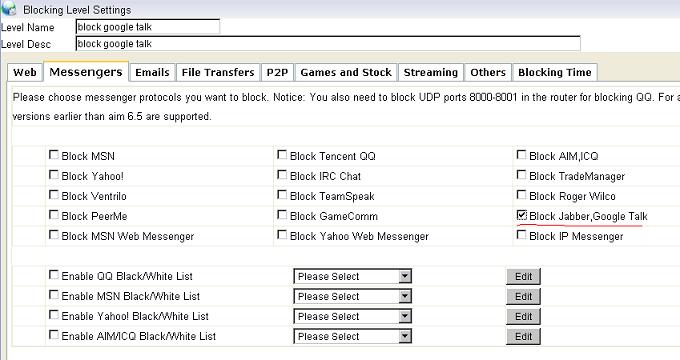
Task: Tick the Block PeerMe checkbox
Action: click(54, 215)
